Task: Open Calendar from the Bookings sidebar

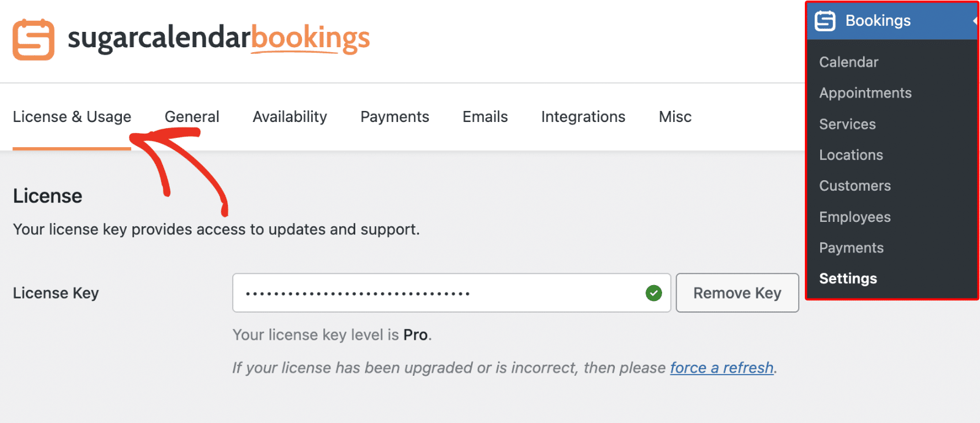Action: click(x=848, y=62)
